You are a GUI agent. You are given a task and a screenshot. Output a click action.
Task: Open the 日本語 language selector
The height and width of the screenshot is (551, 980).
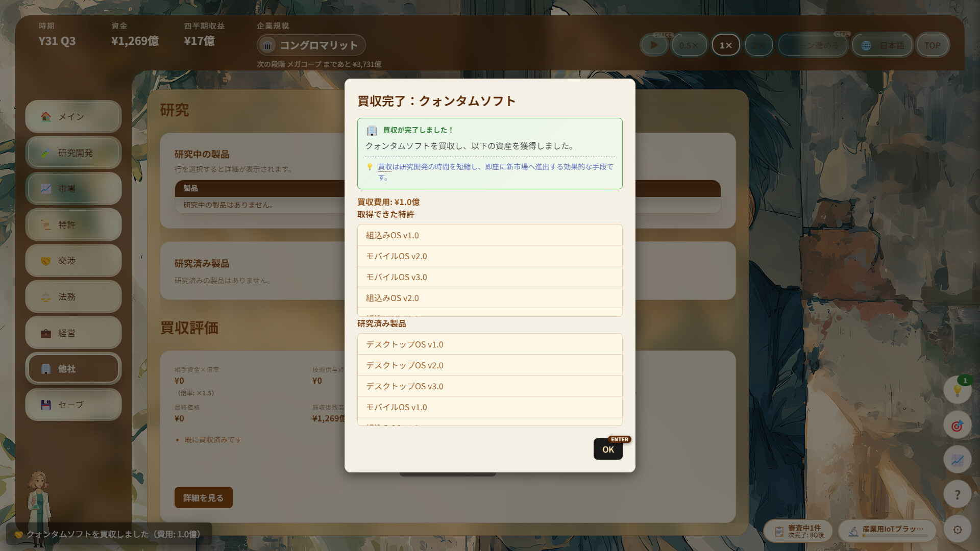pos(883,45)
